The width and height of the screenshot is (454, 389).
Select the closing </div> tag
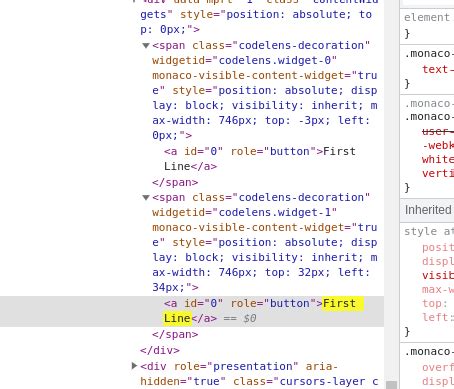pos(160,350)
